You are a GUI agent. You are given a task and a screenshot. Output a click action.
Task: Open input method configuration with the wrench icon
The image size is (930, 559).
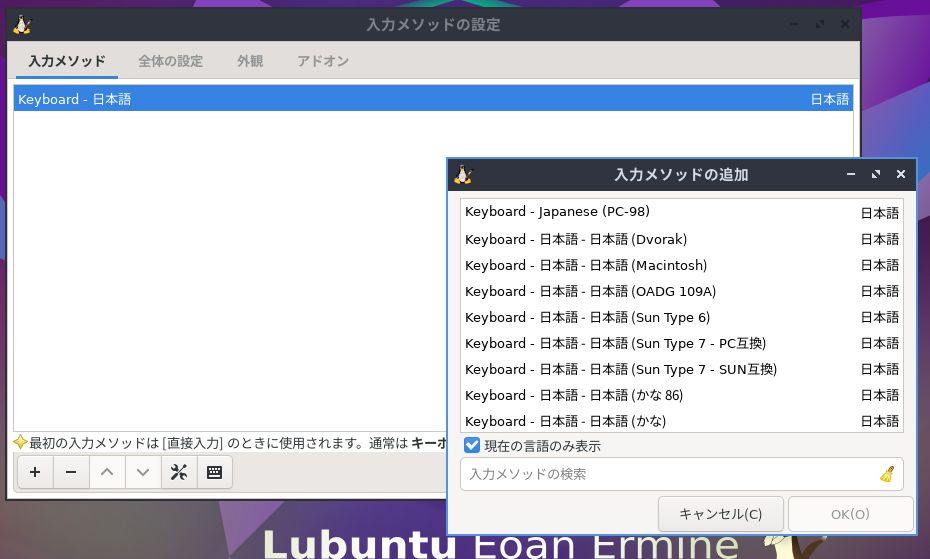179,472
